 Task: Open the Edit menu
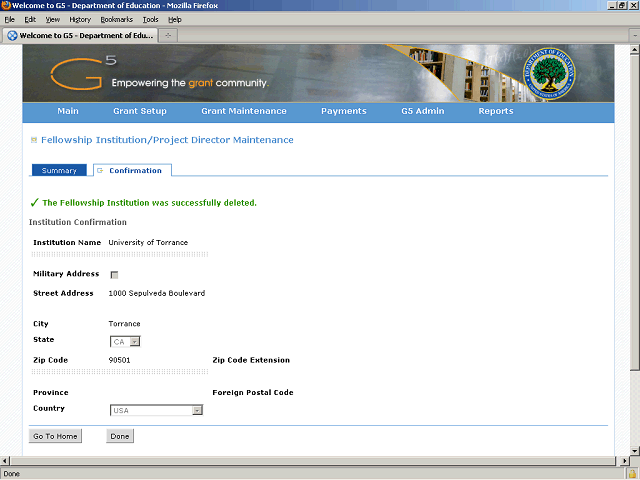[30, 20]
